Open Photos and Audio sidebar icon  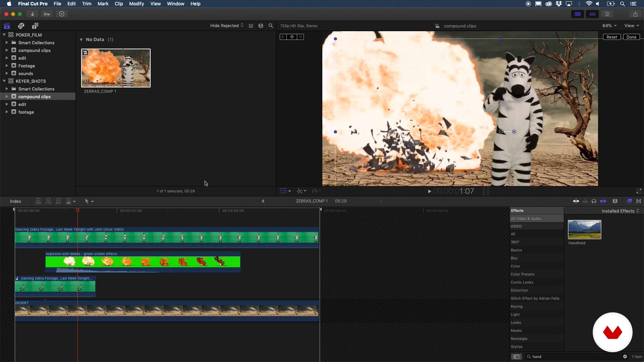(x=21, y=26)
